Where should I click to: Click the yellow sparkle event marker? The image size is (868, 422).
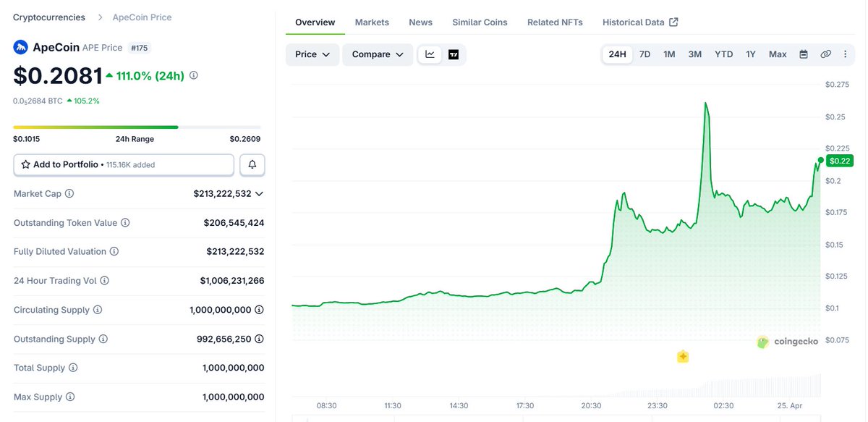(x=682, y=356)
